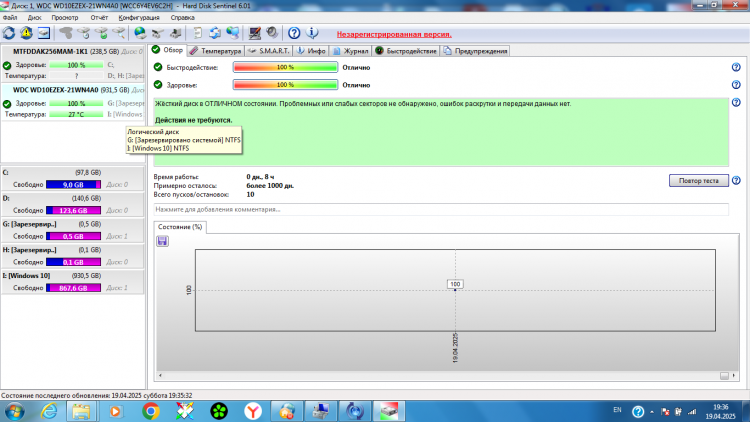750x422 pixels.
Task: Click the refresh disks toolbar icon
Action: pos(9,33)
